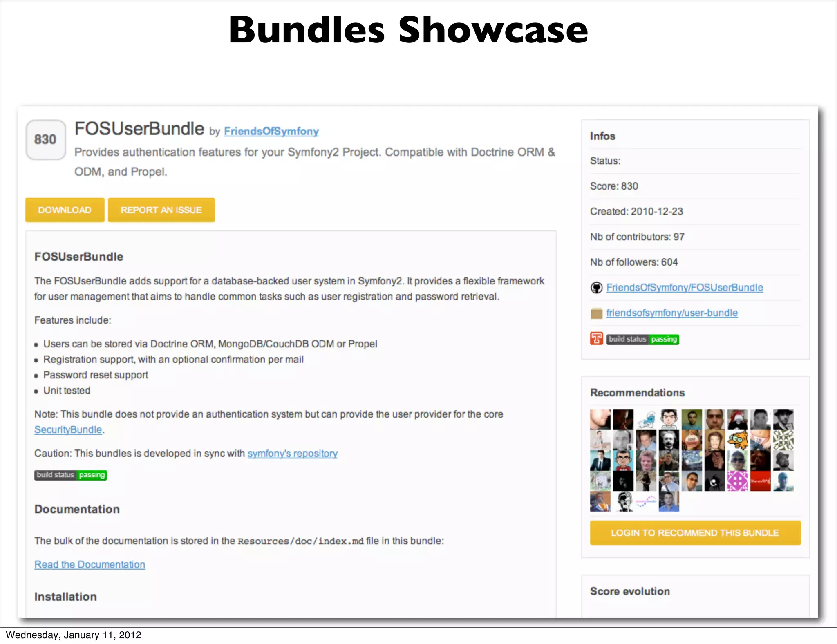Click the Resources/doc/index.md code text
Image resolution: width=837 pixels, height=644 pixels.
tap(300, 541)
